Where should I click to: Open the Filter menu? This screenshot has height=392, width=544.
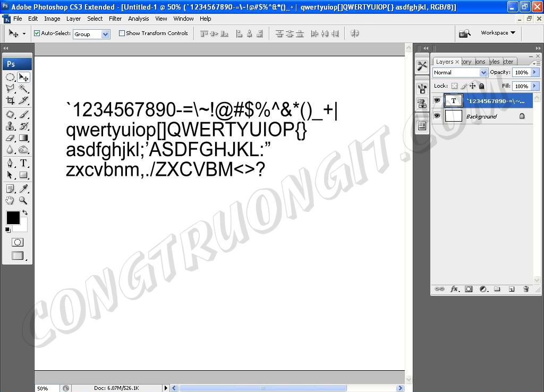(x=115, y=19)
